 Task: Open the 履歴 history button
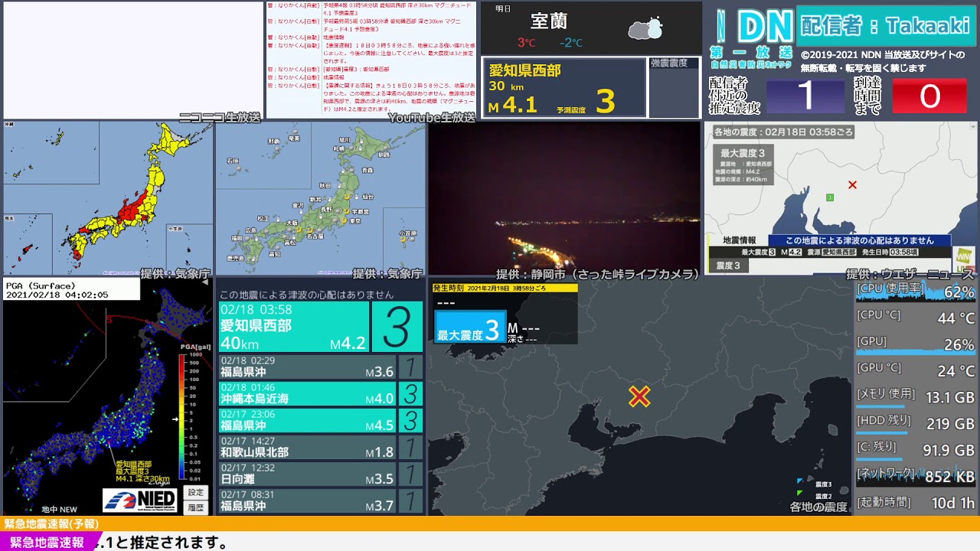click(196, 507)
